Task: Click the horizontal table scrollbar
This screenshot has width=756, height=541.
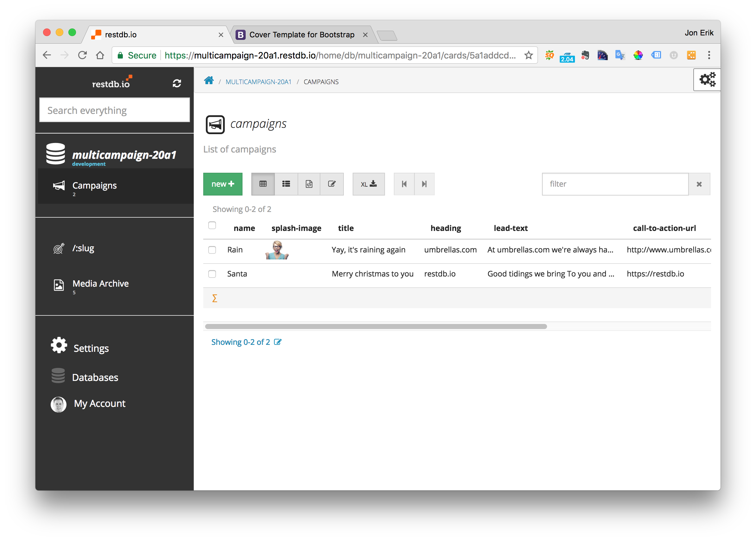Action: [x=376, y=326]
